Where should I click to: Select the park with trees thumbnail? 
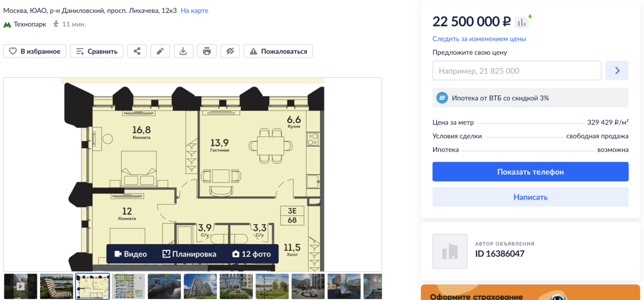pos(272,287)
